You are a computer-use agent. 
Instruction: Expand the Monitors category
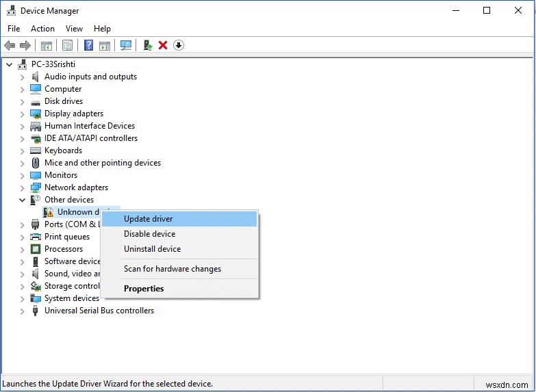pos(22,176)
